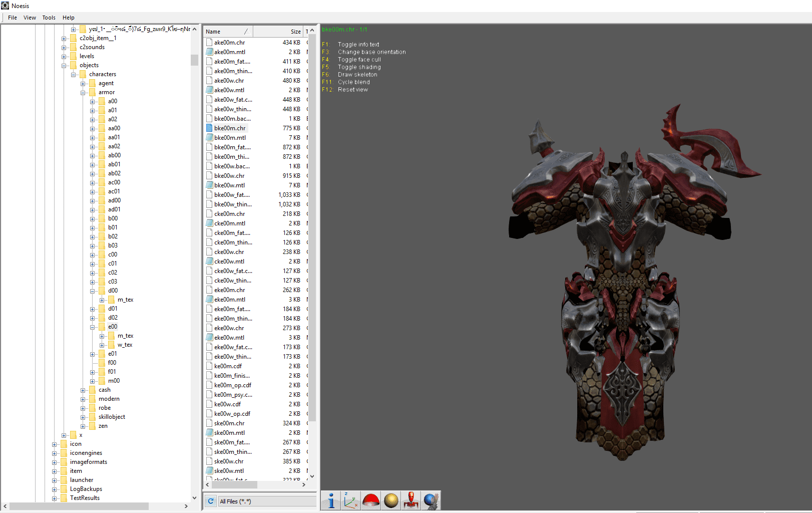Expand the agent folder node
Image resolution: width=812 pixels, height=513 pixels.
click(x=83, y=84)
